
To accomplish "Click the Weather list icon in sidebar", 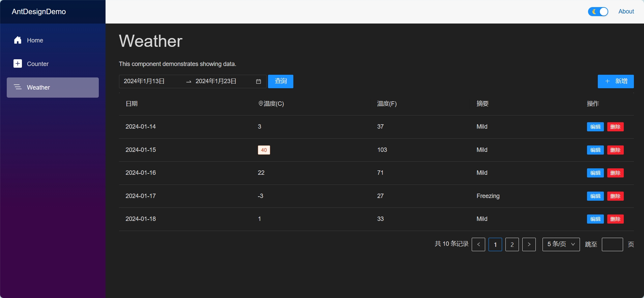I will (x=18, y=87).
